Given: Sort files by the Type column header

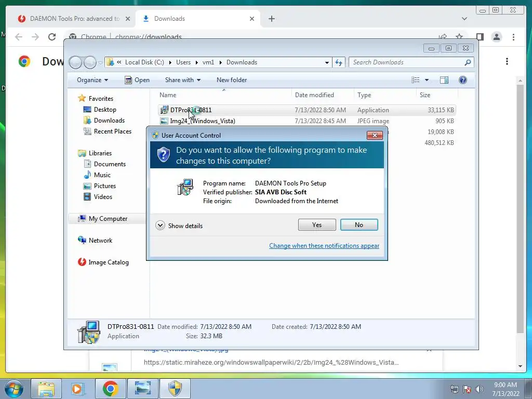Looking at the screenshot, I should (385, 95).
